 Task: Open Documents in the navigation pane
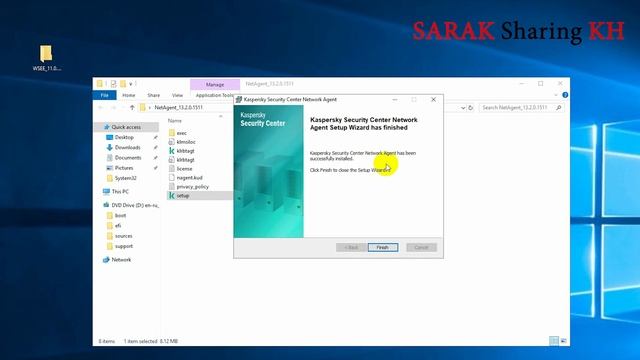[x=128, y=158]
